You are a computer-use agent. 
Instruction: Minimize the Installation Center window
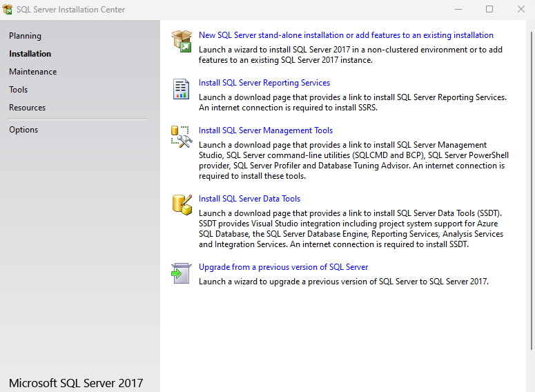click(458, 9)
